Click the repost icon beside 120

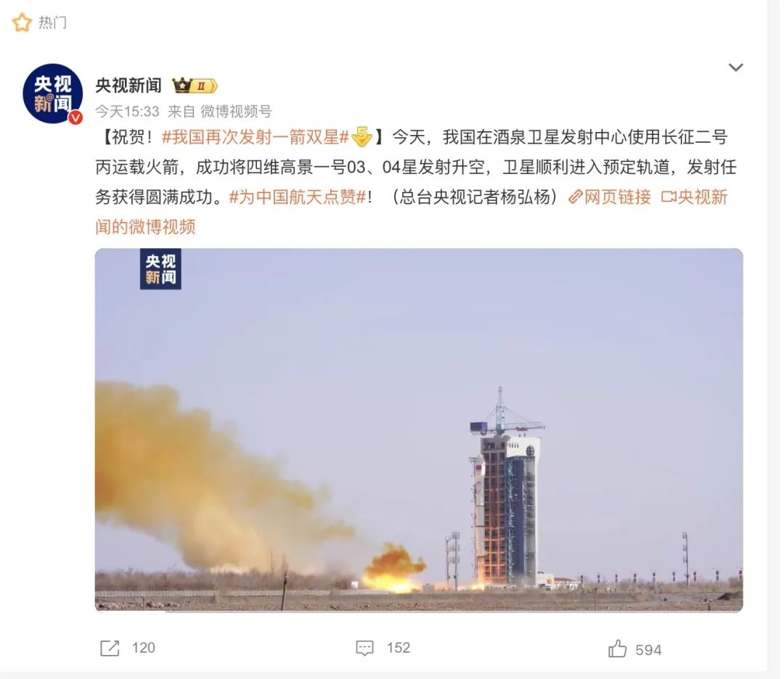point(110,648)
